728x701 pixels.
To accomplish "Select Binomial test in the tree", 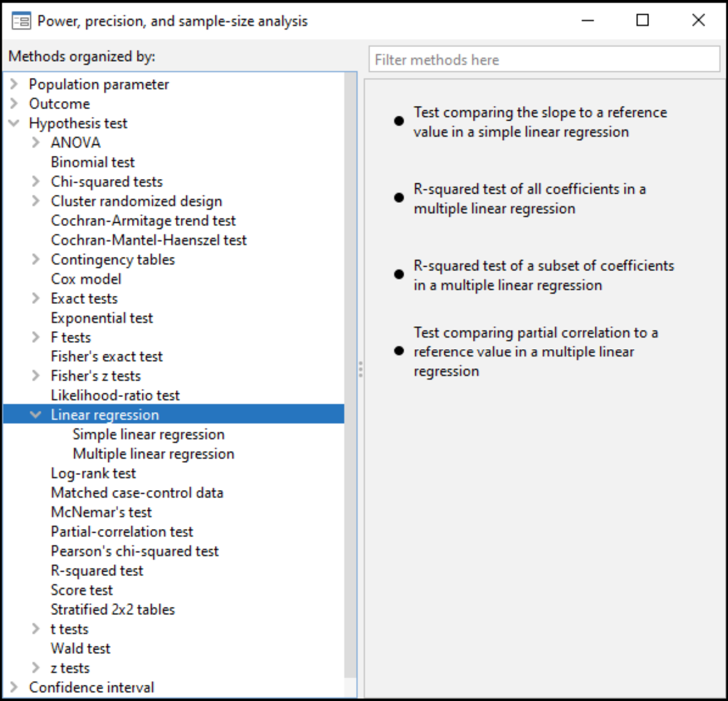I will [93, 162].
